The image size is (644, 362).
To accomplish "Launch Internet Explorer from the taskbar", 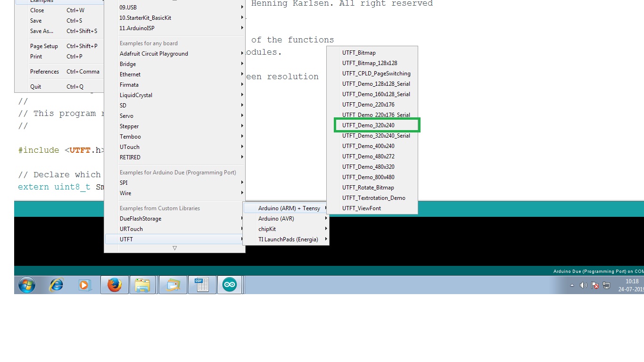I will [x=57, y=285].
